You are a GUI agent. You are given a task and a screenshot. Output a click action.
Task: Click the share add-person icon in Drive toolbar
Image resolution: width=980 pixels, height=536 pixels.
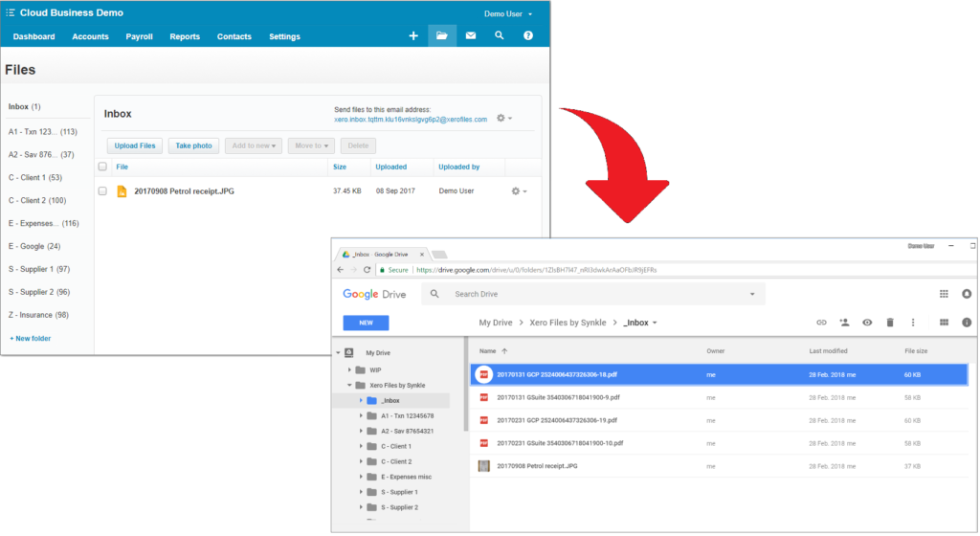click(x=844, y=323)
